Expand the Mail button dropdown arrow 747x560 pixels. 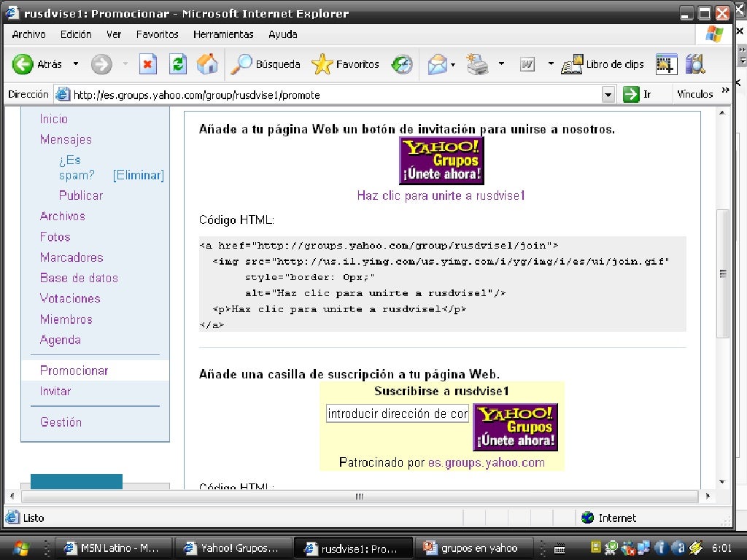coord(452,64)
